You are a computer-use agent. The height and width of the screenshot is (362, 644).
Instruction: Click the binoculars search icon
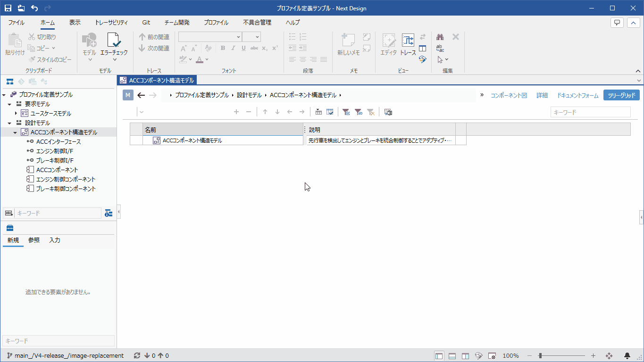point(440,37)
